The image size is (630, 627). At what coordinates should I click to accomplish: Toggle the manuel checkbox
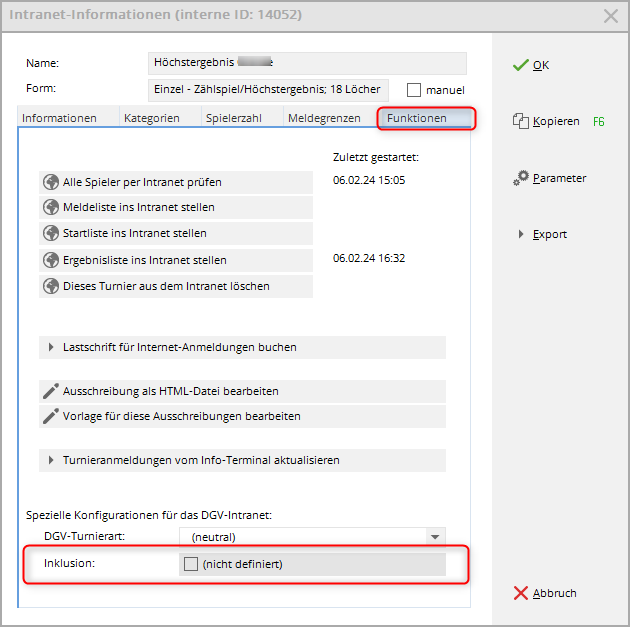click(x=415, y=90)
